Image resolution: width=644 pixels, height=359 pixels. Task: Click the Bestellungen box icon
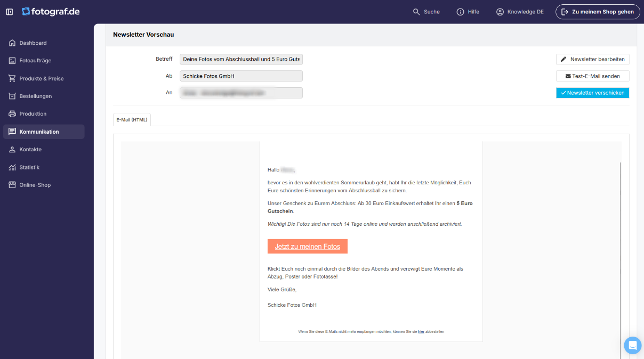(x=12, y=96)
